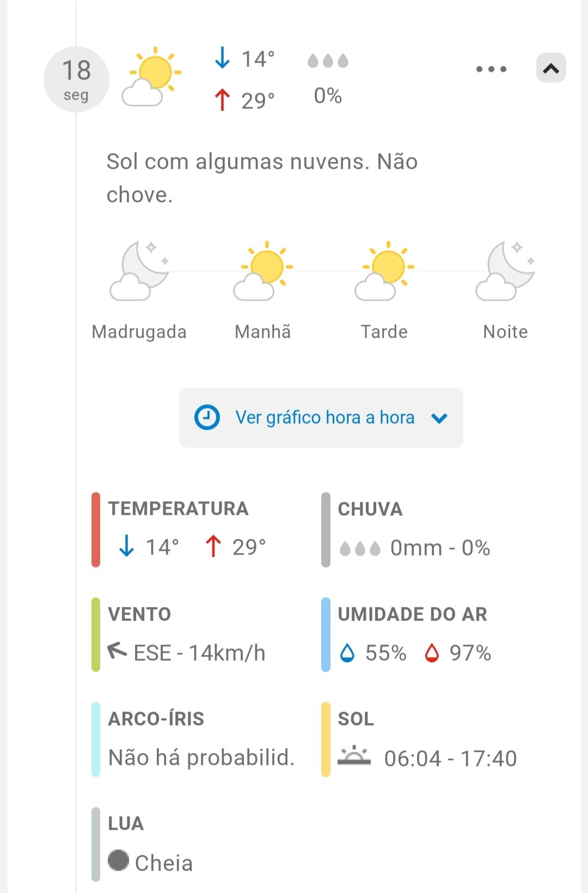Expand the Ver gráfico hora a hora chevron
Image resolution: width=588 pixels, height=893 pixels.
click(439, 418)
